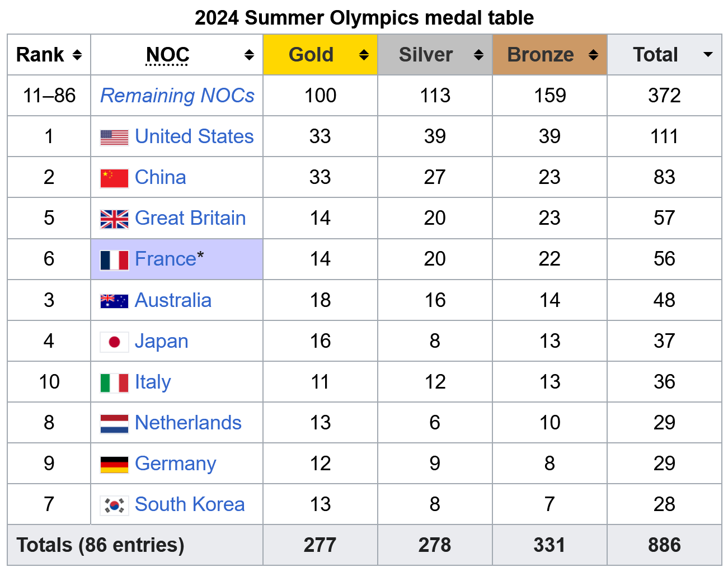Click the France flag icon
This screenshot has height=572, width=728.
click(x=114, y=260)
